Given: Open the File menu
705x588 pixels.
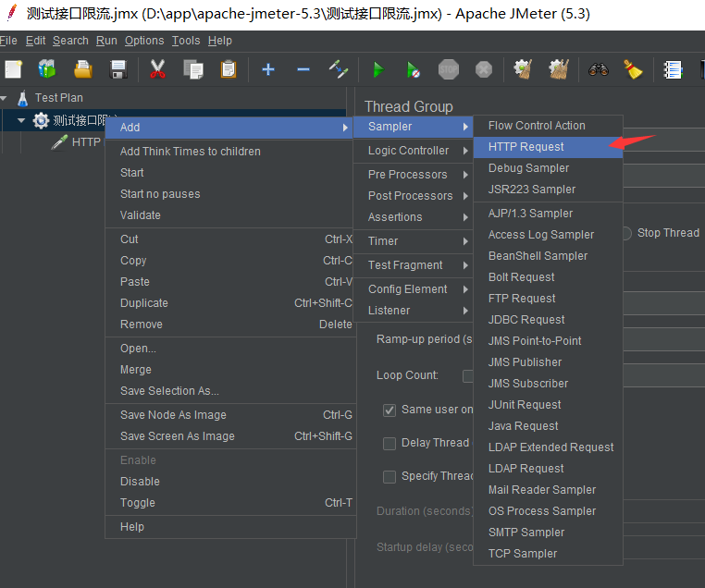Looking at the screenshot, I should [8, 41].
